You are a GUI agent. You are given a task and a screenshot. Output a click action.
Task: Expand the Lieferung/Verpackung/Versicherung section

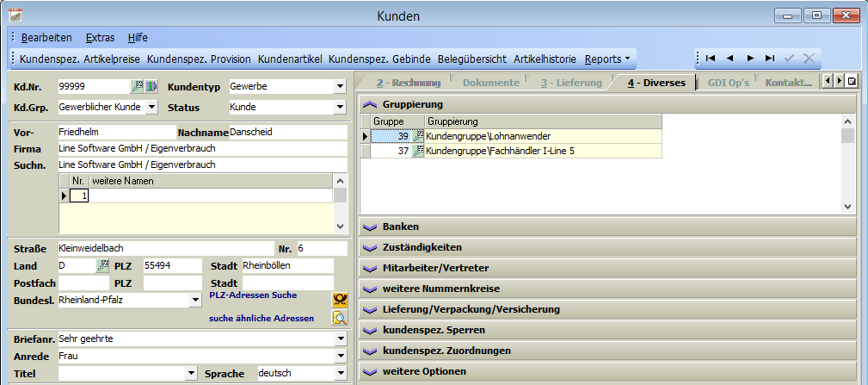point(370,310)
